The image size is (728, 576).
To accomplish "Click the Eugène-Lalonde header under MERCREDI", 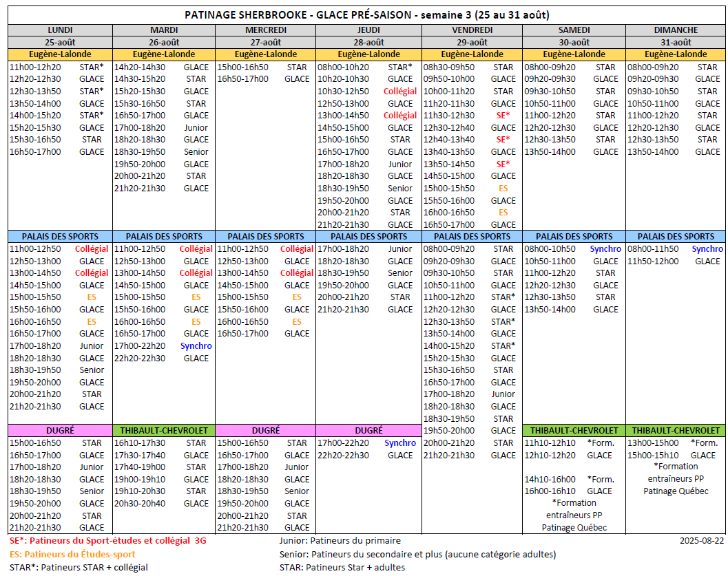I will pos(266,54).
